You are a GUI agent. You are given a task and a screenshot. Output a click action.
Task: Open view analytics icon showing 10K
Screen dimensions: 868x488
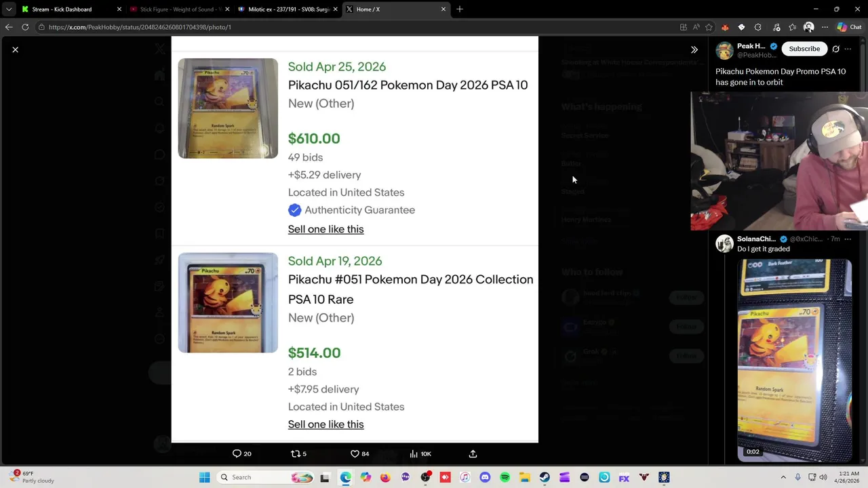(420, 453)
